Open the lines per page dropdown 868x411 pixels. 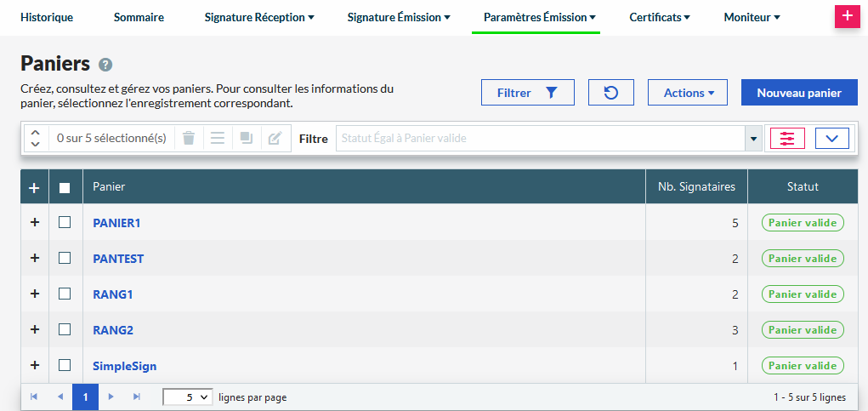coord(188,397)
